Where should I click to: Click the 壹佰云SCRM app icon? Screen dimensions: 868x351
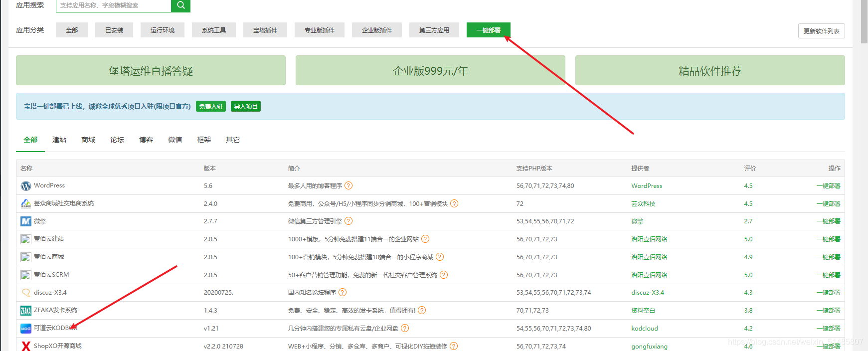pyautogui.click(x=26, y=275)
